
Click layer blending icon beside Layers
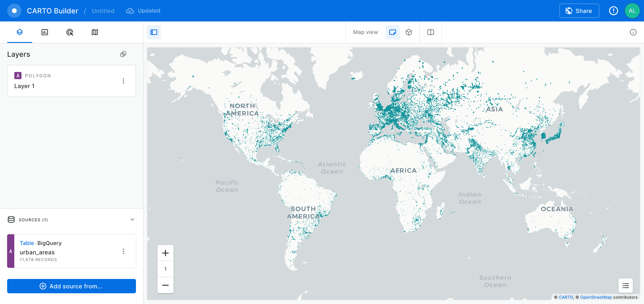click(123, 54)
